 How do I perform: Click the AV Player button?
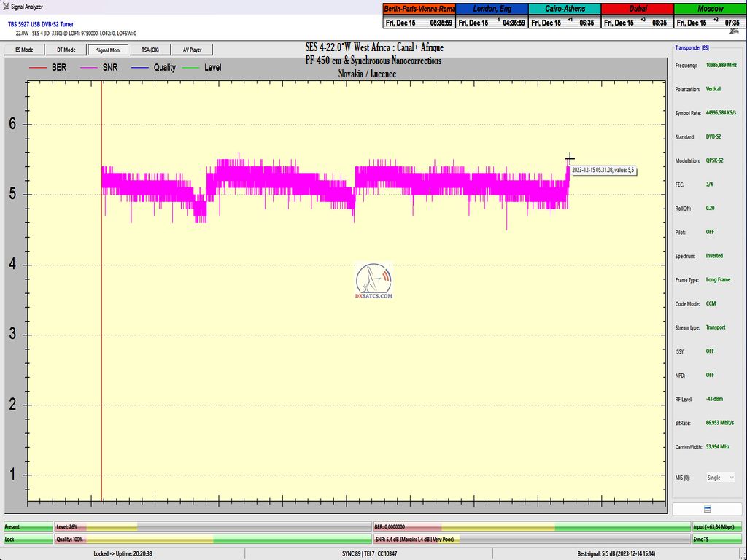192,50
